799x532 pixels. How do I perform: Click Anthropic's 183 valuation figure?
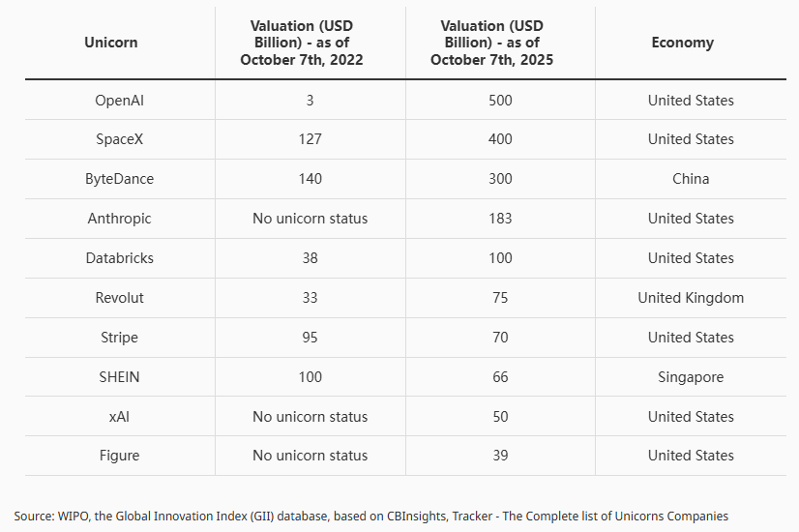500,219
